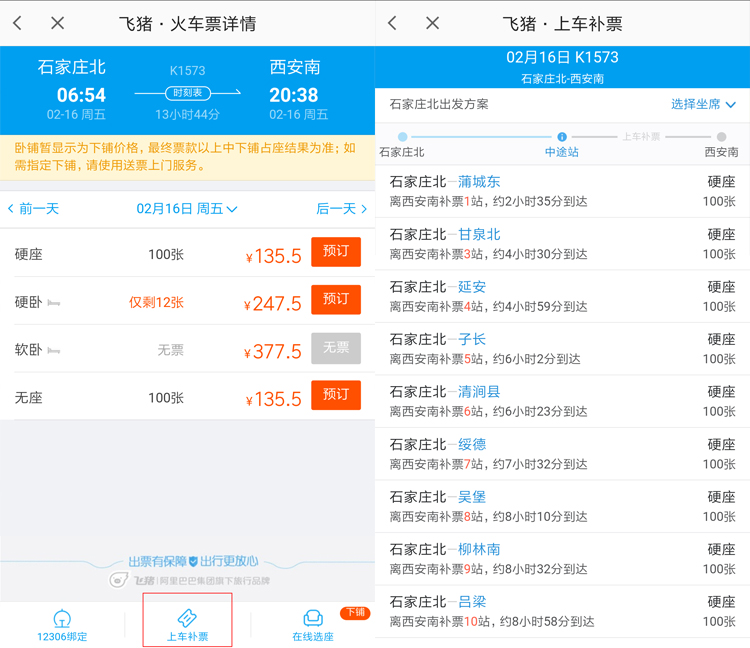Viewport: 750px width, 648px height.
Task: Tap back arrow on 上车补票 screen
Action: point(393,23)
